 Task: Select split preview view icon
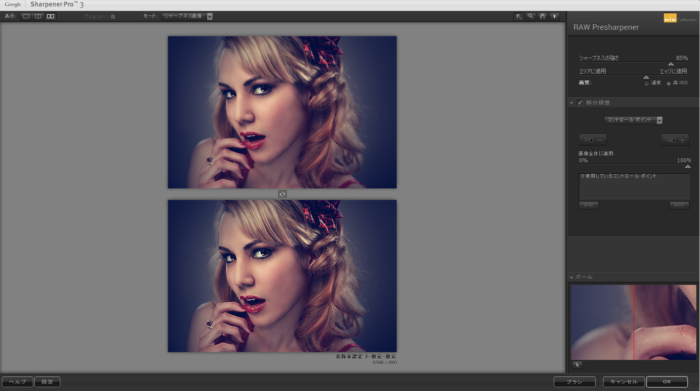[x=38, y=16]
